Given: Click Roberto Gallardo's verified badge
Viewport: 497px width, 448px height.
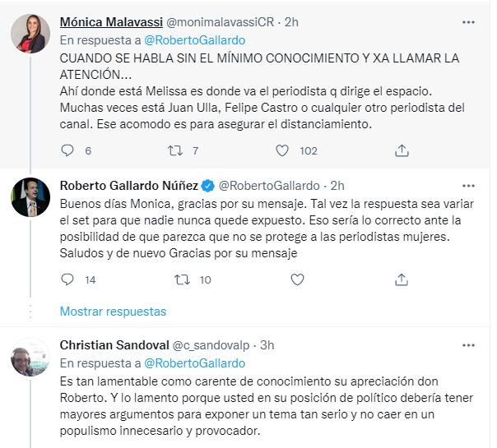Looking at the screenshot, I should click(x=209, y=186).
